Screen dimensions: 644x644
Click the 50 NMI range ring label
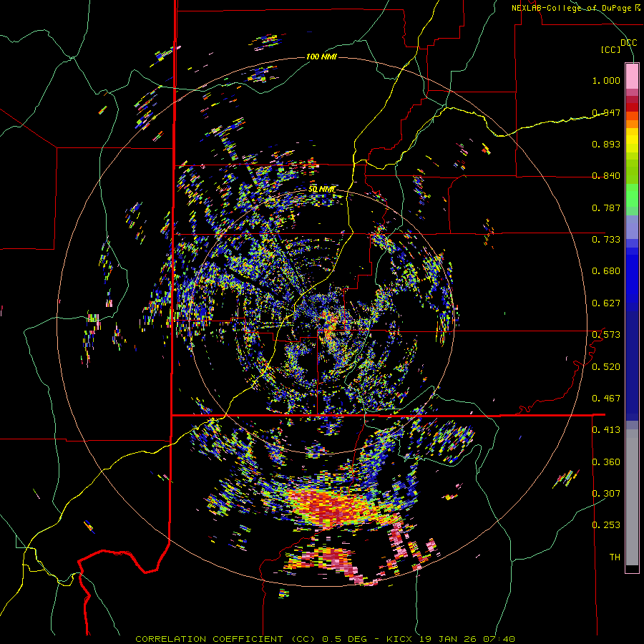tap(321, 190)
